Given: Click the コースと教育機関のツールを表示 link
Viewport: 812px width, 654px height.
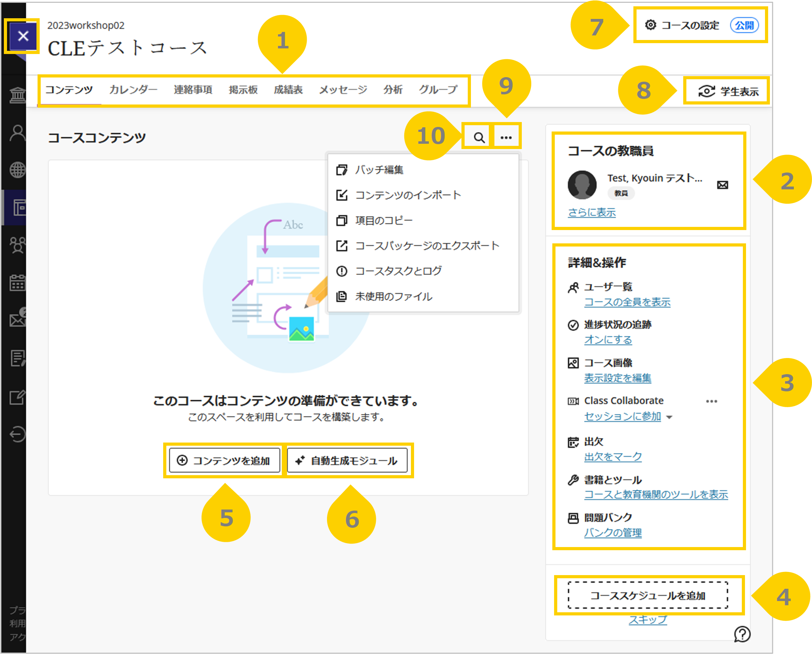Looking at the screenshot, I should (656, 495).
